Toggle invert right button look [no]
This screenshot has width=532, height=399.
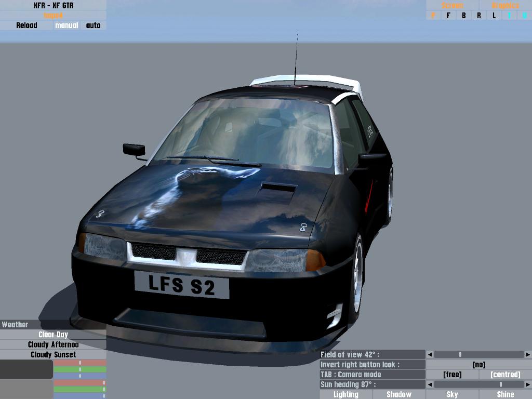click(478, 365)
